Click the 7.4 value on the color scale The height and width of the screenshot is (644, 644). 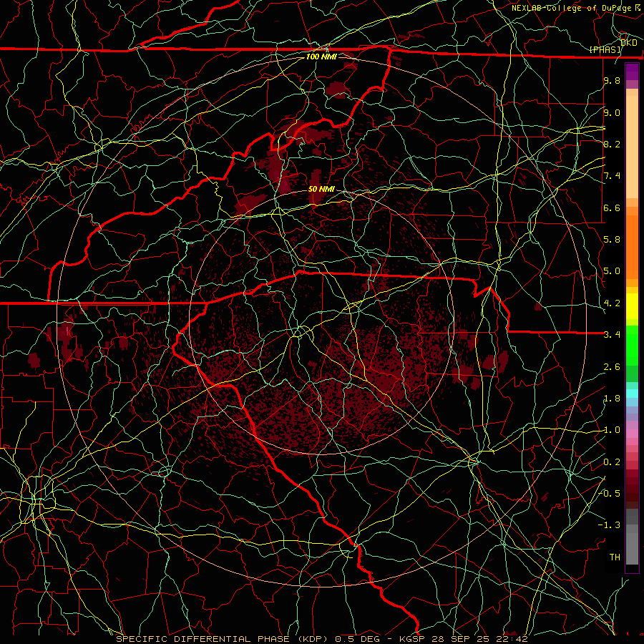click(612, 176)
